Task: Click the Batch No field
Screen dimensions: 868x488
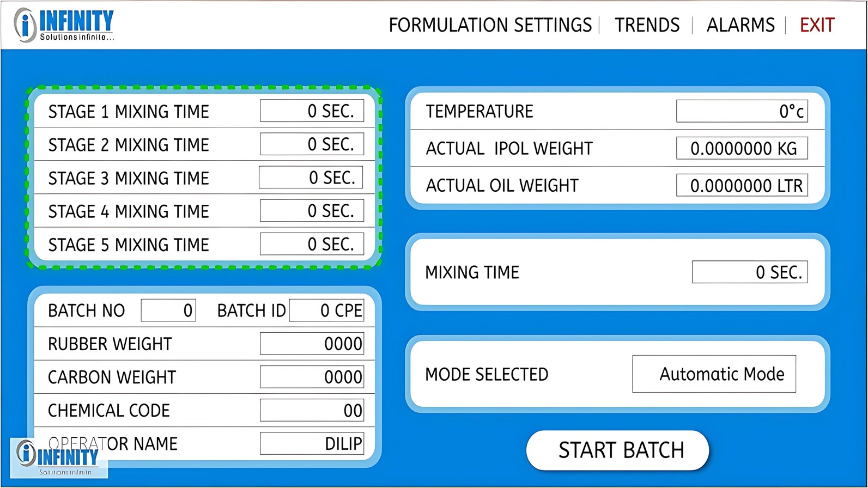Action: [168, 310]
